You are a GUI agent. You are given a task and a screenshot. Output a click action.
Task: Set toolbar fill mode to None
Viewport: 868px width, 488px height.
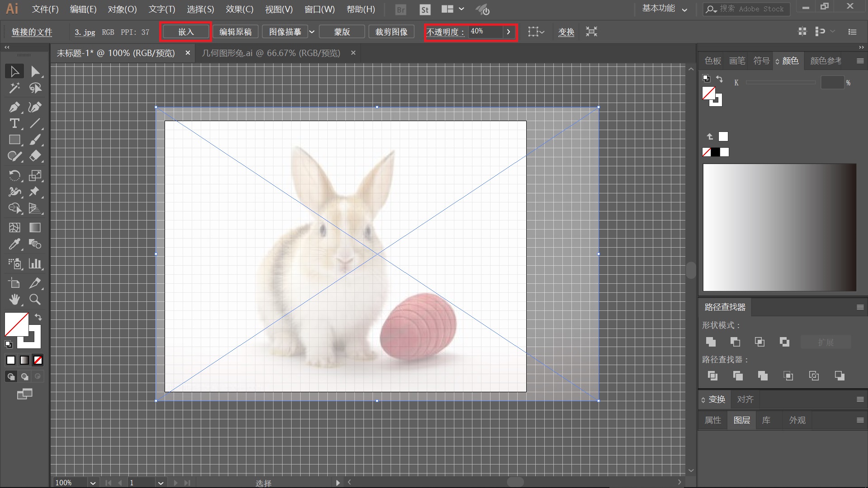38,360
